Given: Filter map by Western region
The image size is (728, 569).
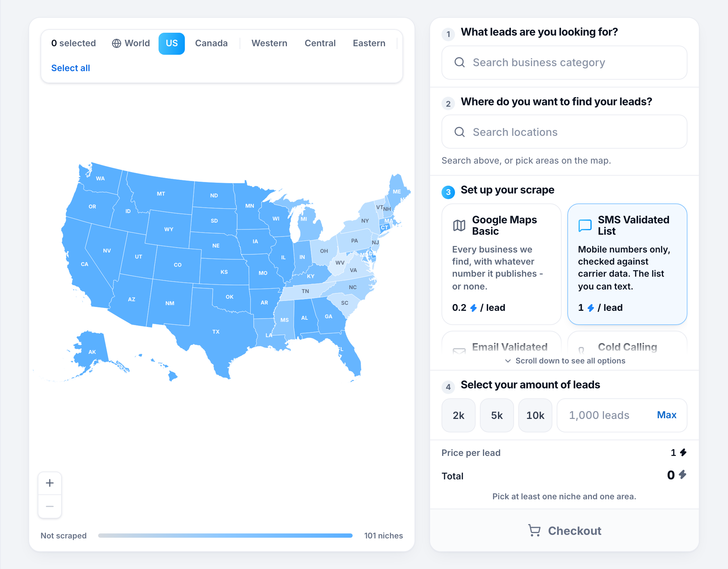Looking at the screenshot, I should (269, 43).
